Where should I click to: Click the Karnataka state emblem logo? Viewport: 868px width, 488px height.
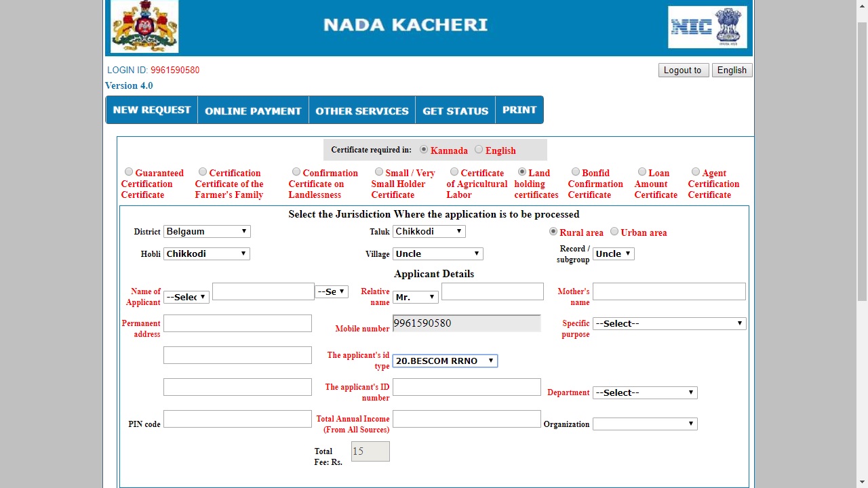click(144, 26)
